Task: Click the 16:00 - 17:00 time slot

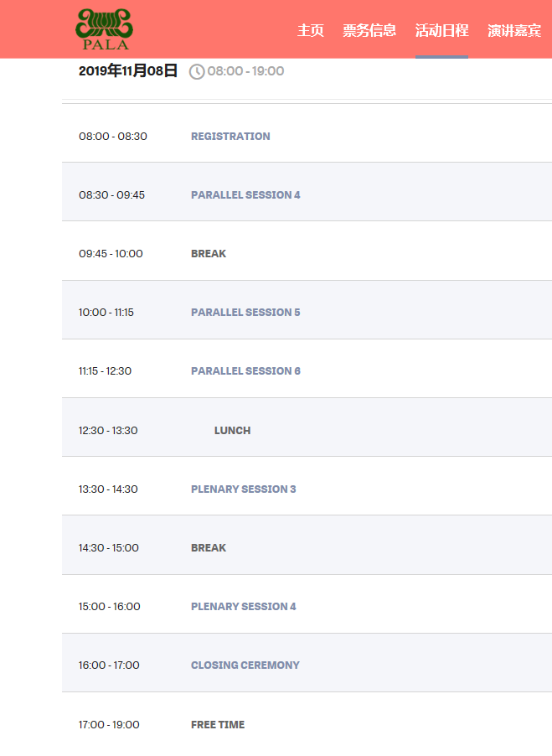Action: point(109,665)
